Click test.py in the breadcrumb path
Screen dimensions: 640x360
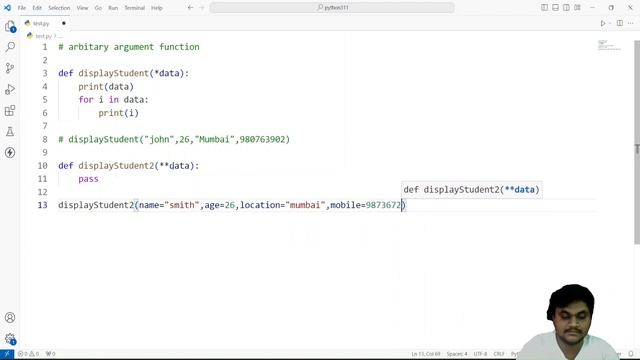[x=43, y=36]
